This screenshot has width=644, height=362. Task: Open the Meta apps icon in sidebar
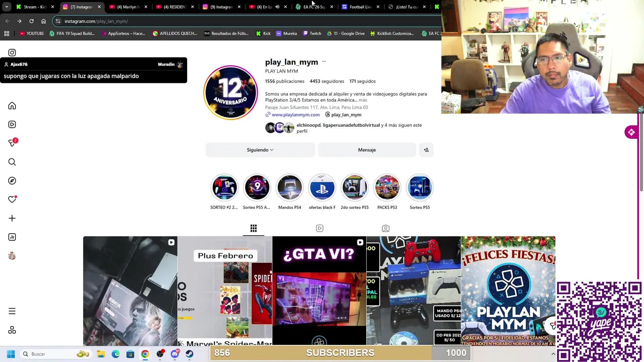pos(12,330)
